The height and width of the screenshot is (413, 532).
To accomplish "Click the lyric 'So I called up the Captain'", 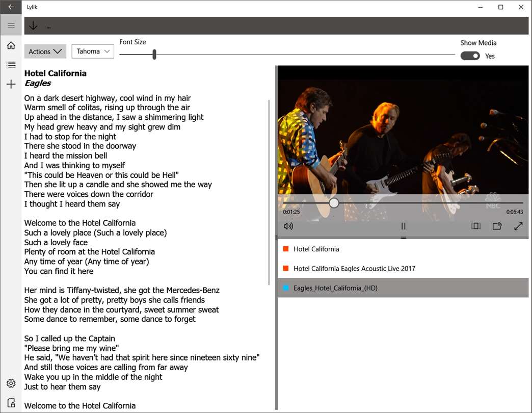I will (x=69, y=339).
